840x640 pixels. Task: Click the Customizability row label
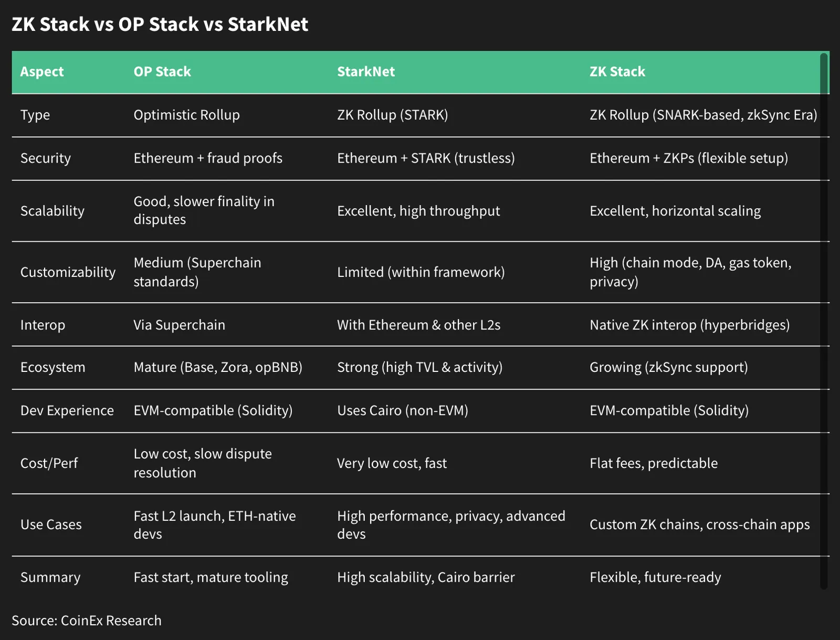pos(68,272)
